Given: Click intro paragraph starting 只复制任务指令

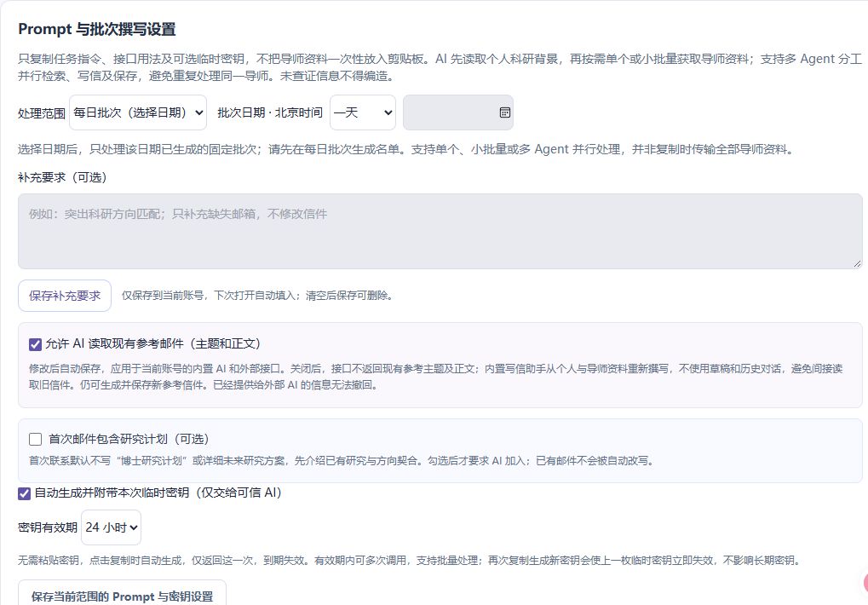Looking at the screenshot, I should pyautogui.click(x=440, y=67).
